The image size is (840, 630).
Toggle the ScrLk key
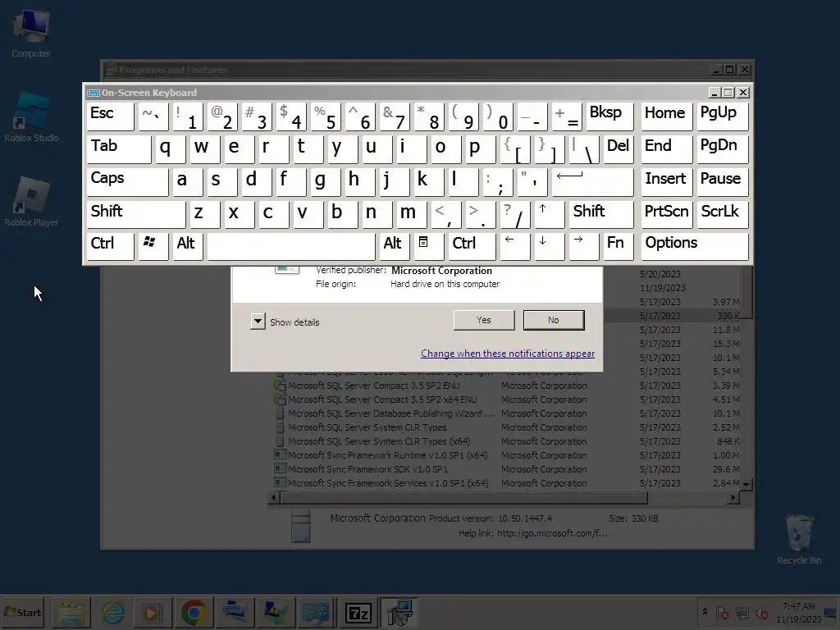[x=722, y=215]
